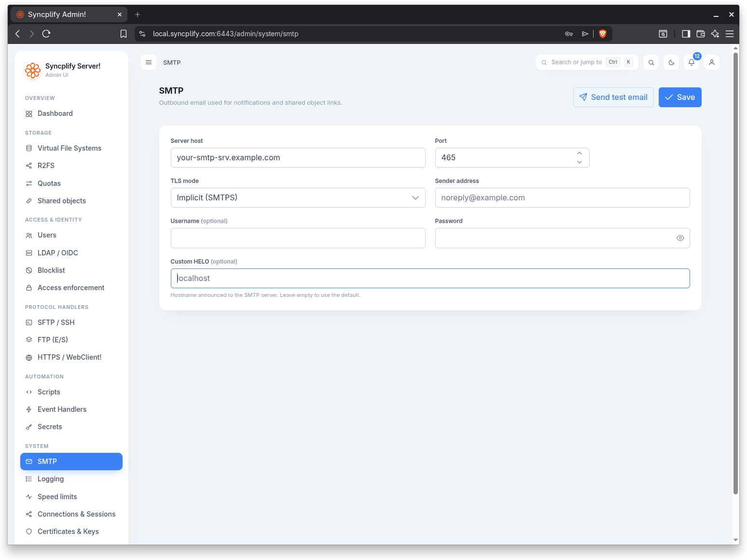Image resolution: width=747 pixels, height=560 pixels.
Task: Go to Speed limits
Action: pos(71,497)
